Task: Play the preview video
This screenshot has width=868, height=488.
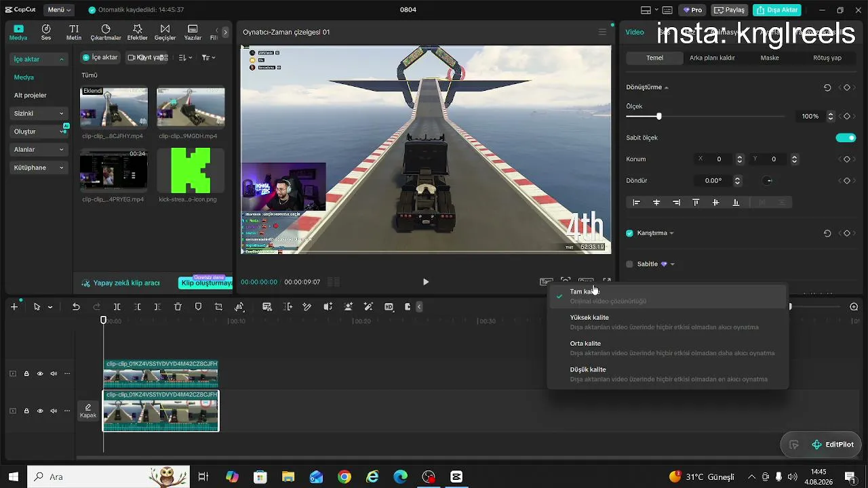Action: pyautogui.click(x=426, y=282)
